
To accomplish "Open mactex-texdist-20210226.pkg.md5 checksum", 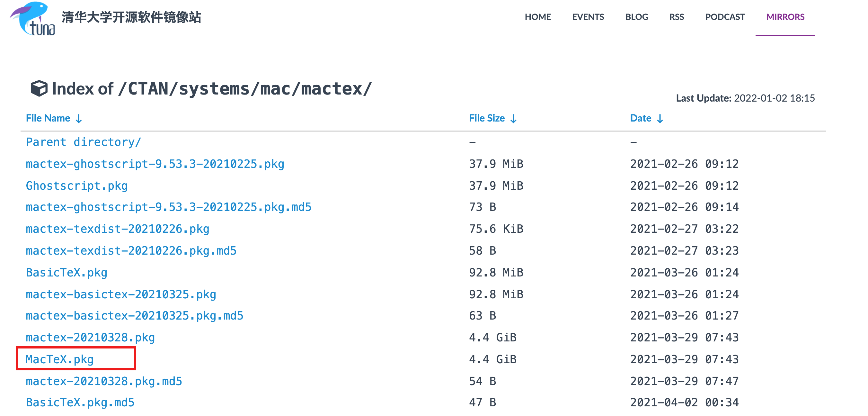I will pos(131,251).
